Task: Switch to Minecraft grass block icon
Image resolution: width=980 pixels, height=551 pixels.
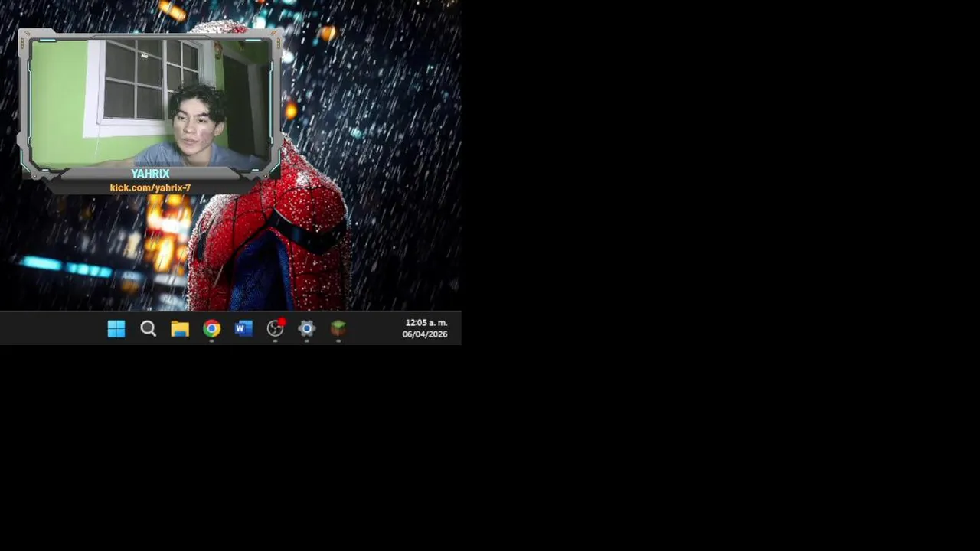Action: point(338,329)
